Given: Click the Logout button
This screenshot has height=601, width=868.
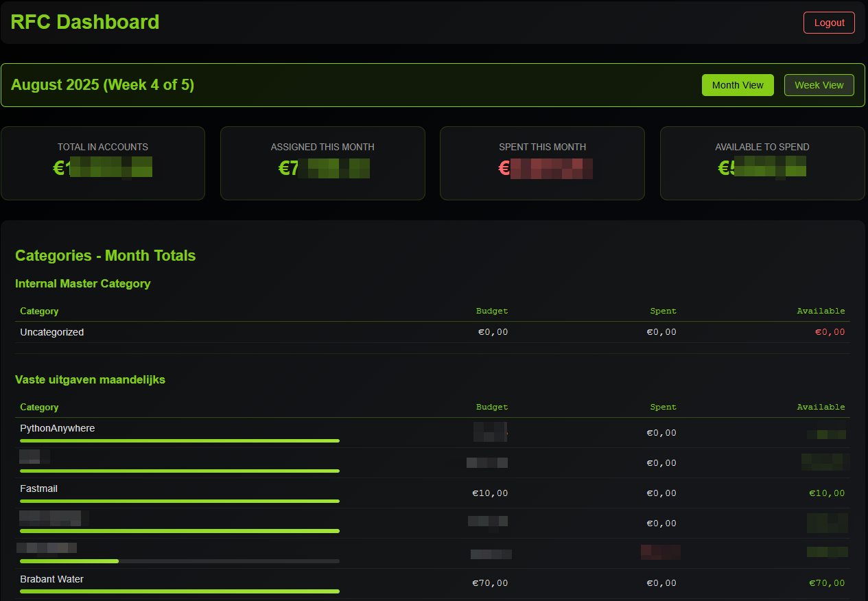Looking at the screenshot, I should point(829,23).
